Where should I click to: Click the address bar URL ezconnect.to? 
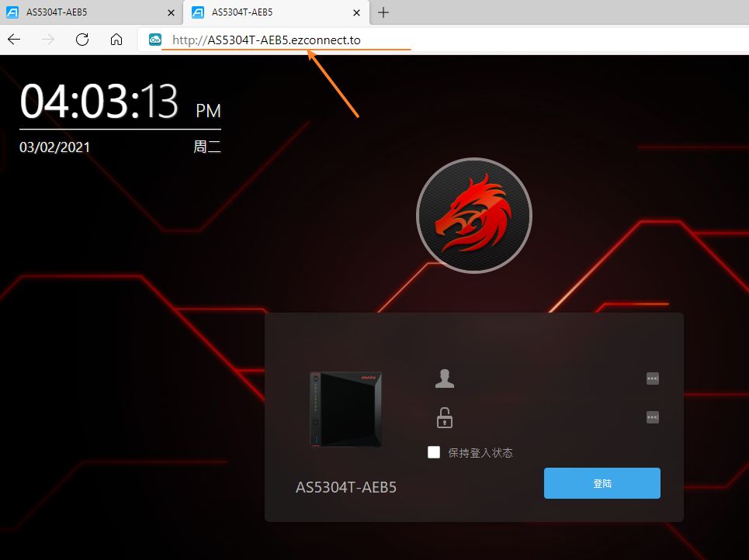click(266, 40)
